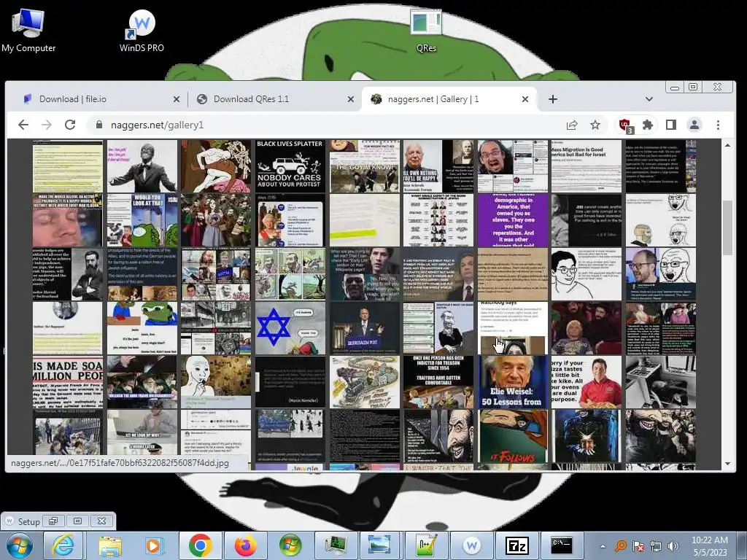
Task: Open Notepad++ from the taskbar
Action: (x=425, y=545)
